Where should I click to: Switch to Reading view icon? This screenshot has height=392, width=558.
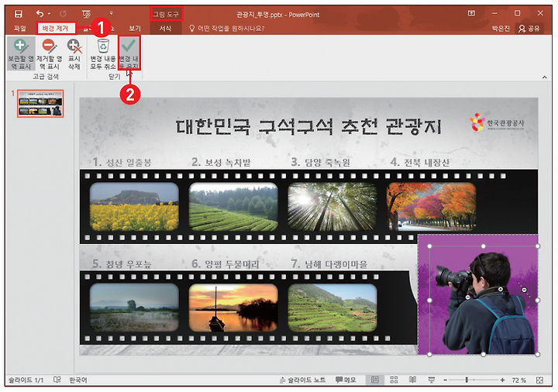point(412,380)
